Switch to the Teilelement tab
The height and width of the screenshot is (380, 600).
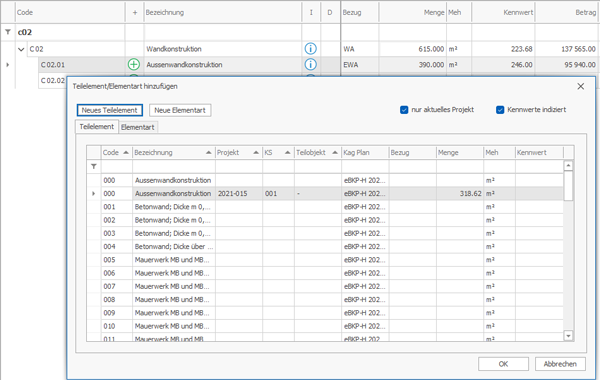(x=97, y=127)
